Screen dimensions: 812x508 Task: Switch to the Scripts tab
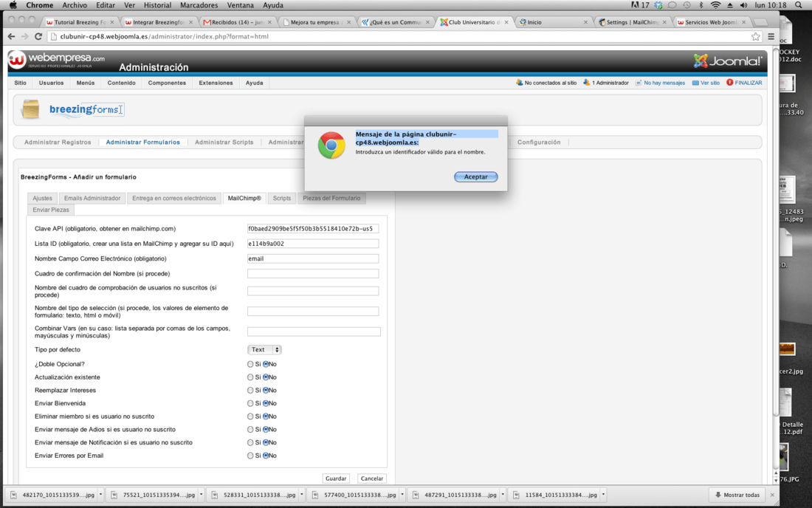[282, 199]
